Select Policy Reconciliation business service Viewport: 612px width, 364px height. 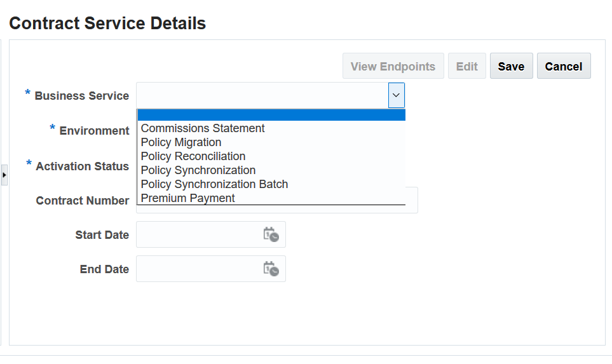tap(193, 156)
